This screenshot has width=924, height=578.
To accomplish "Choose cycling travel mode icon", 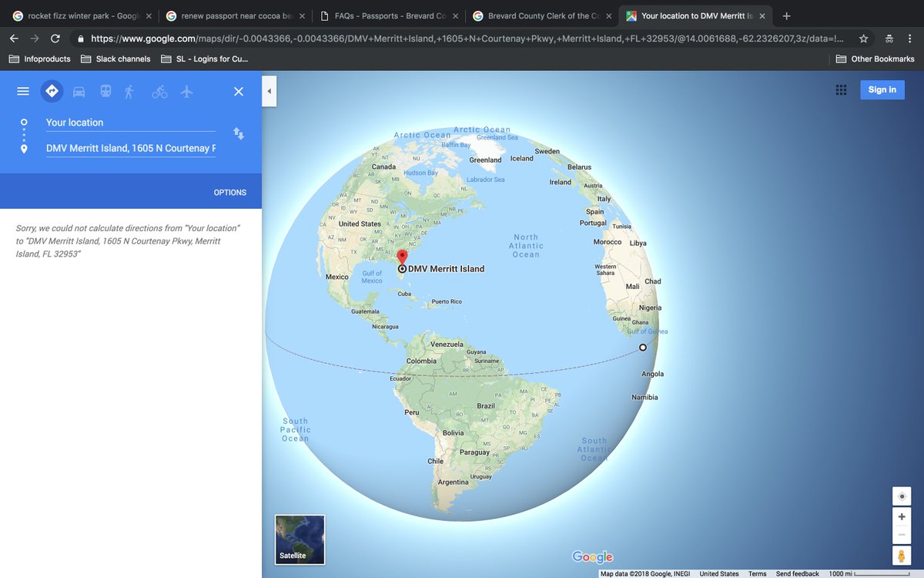I will pos(159,92).
